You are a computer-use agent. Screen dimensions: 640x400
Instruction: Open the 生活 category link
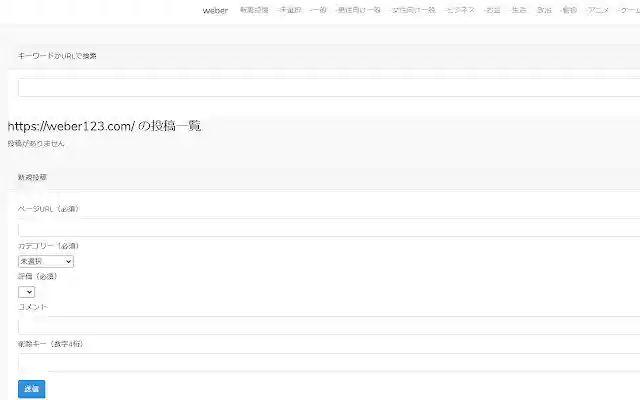pos(518,10)
